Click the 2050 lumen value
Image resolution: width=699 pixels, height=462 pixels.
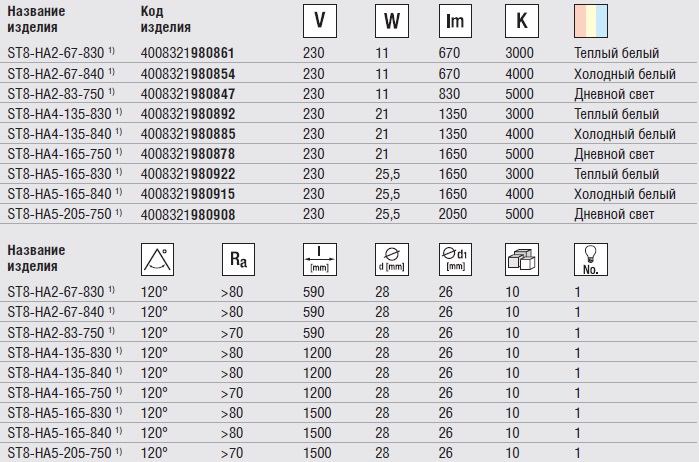click(x=453, y=215)
